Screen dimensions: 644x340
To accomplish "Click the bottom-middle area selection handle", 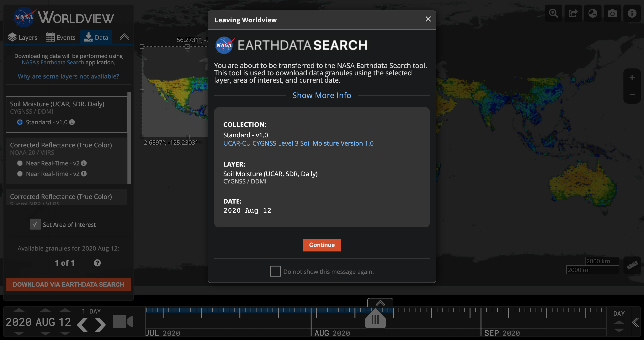I will tap(187, 137).
